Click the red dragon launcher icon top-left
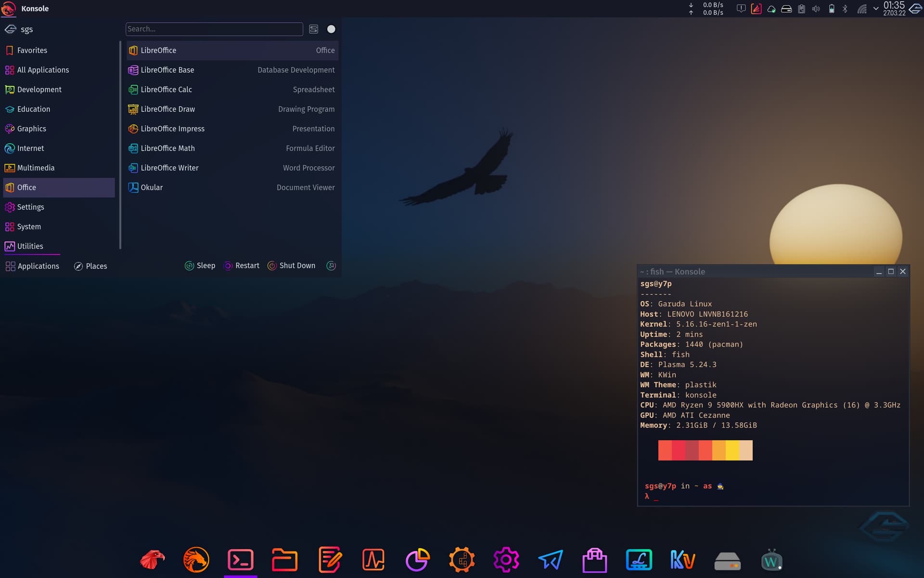The width and height of the screenshot is (924, 578). (9, 9)
